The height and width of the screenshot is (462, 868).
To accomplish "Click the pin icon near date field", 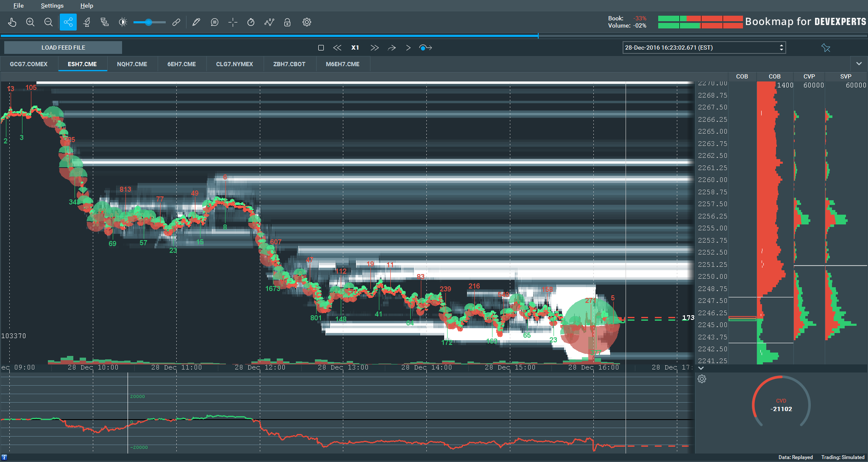I will tap(826, 48).
